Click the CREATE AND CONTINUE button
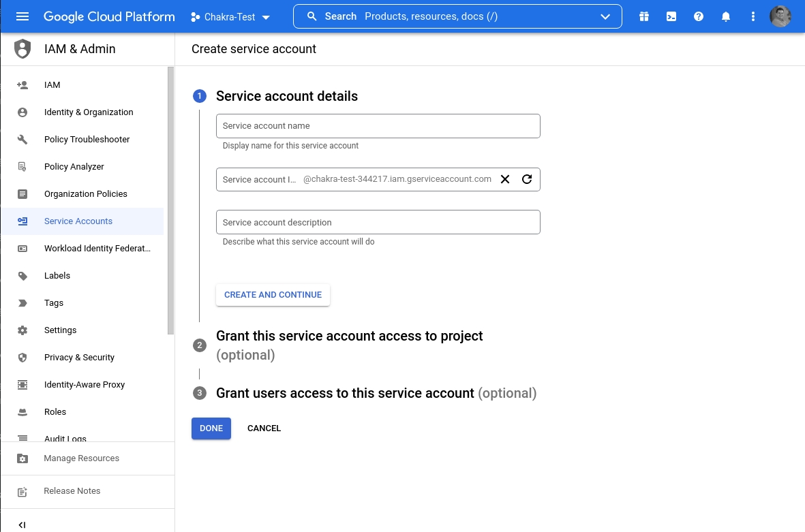This screenshot has height=532, width=805. (273, 295)
